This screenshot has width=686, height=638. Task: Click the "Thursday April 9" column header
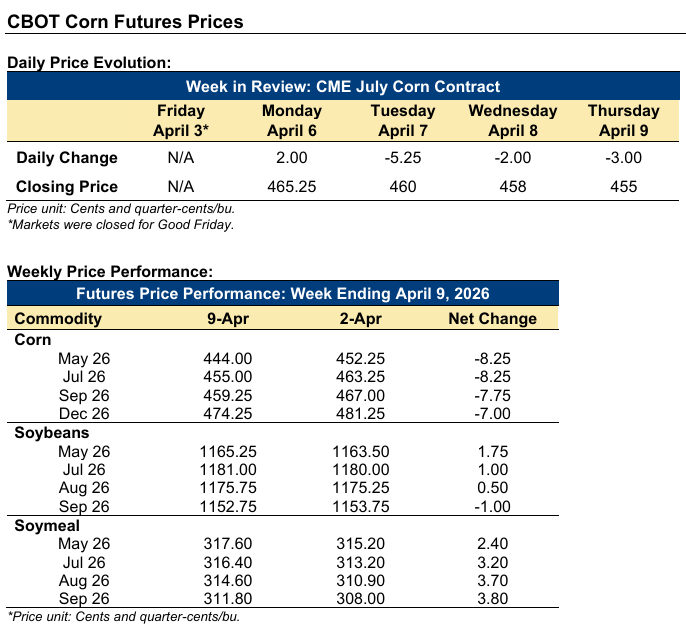point(623,120)
